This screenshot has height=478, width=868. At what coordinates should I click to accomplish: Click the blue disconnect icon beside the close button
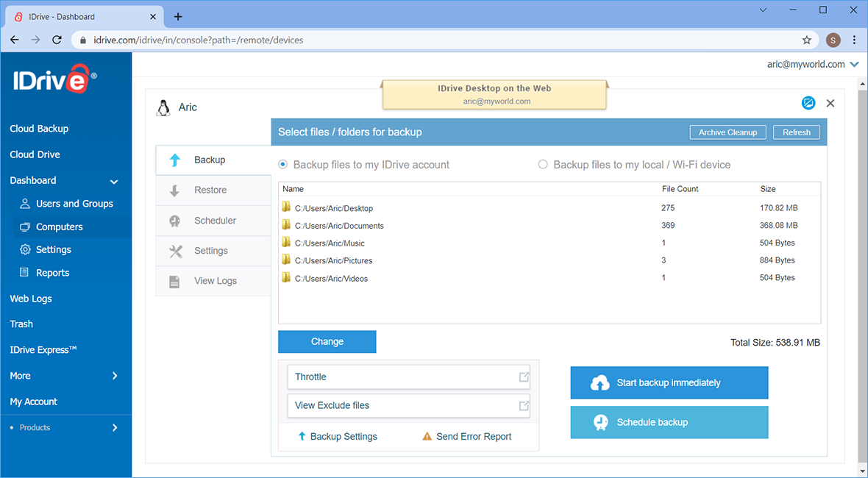808,103
